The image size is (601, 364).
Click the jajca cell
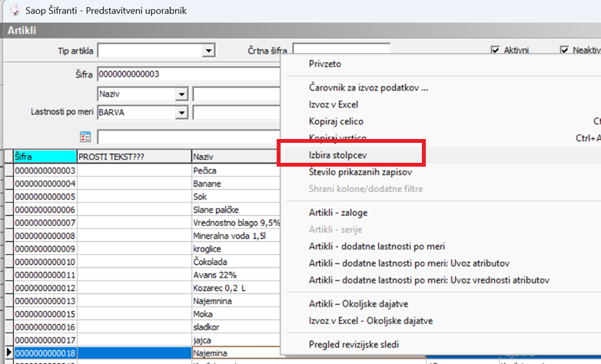click(x=236, y=340)
